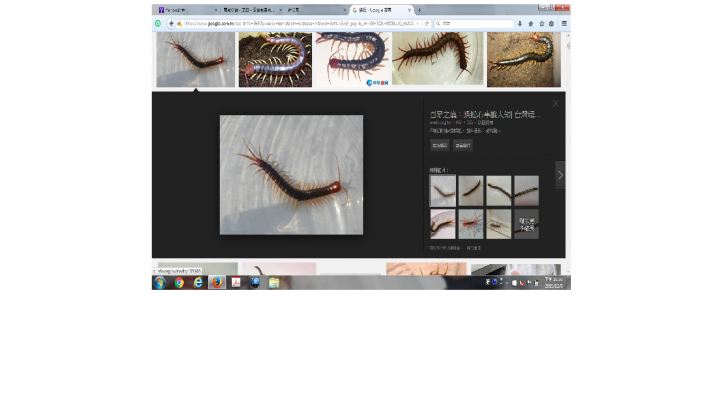The image size is (720, 404).
Task: Click the red shield tray icon
Action: pyautogui.click(x=522, y=283)
